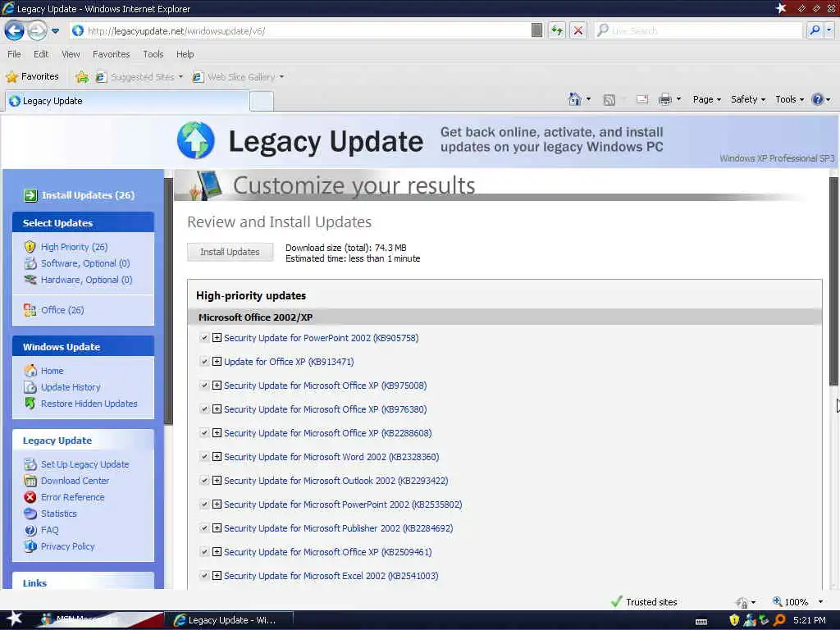Image resolution: width=840 pixels, height=630 pixels.
Task: Uncheck Office XP KB975008 checkbox
Action: point(204,386)
